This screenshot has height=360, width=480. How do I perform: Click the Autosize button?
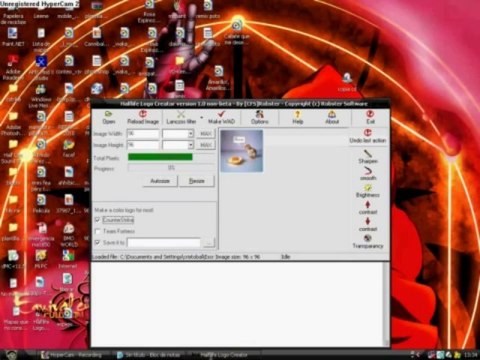(x=160, y=181)
